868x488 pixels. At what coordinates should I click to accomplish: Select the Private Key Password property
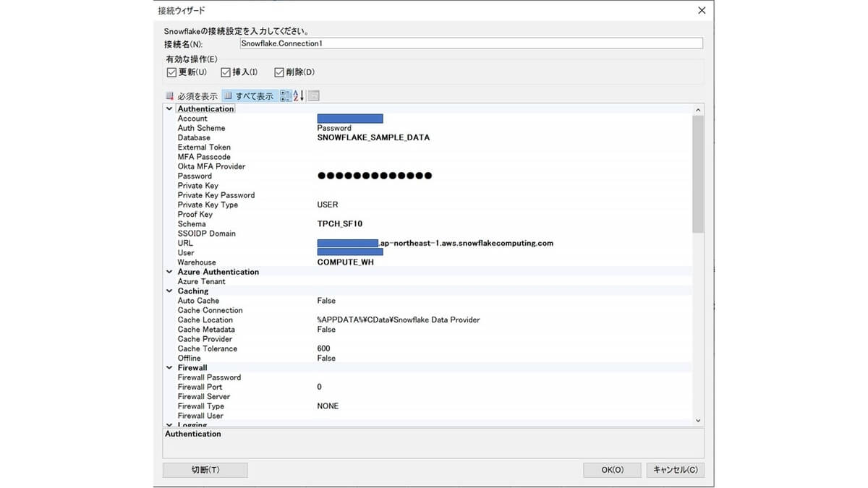pos(216,195)
